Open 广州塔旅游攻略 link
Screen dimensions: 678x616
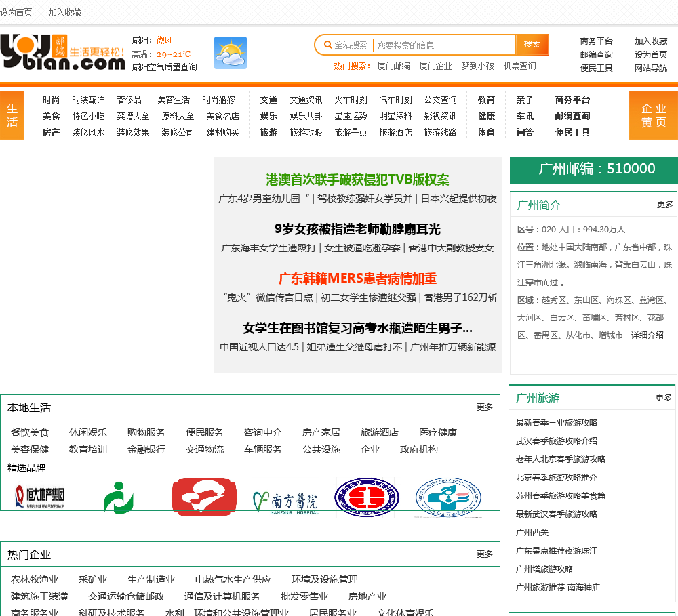point(544,569)
